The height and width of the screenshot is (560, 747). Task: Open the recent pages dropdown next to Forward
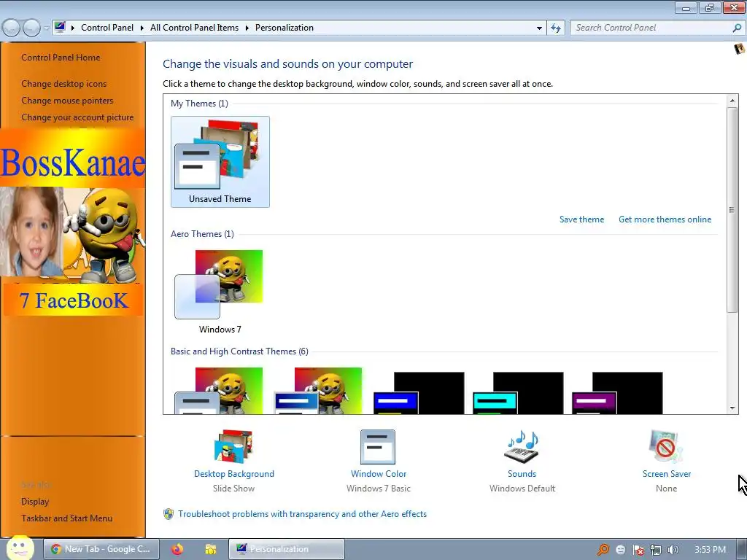tap(46, 28)
